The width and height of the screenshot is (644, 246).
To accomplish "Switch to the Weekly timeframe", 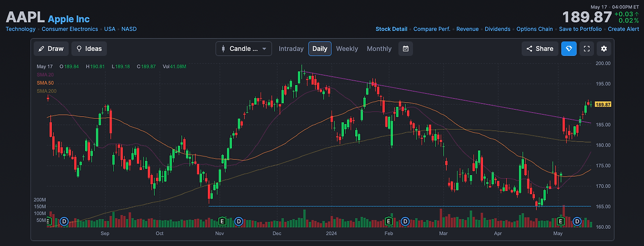I will [347, 49].
